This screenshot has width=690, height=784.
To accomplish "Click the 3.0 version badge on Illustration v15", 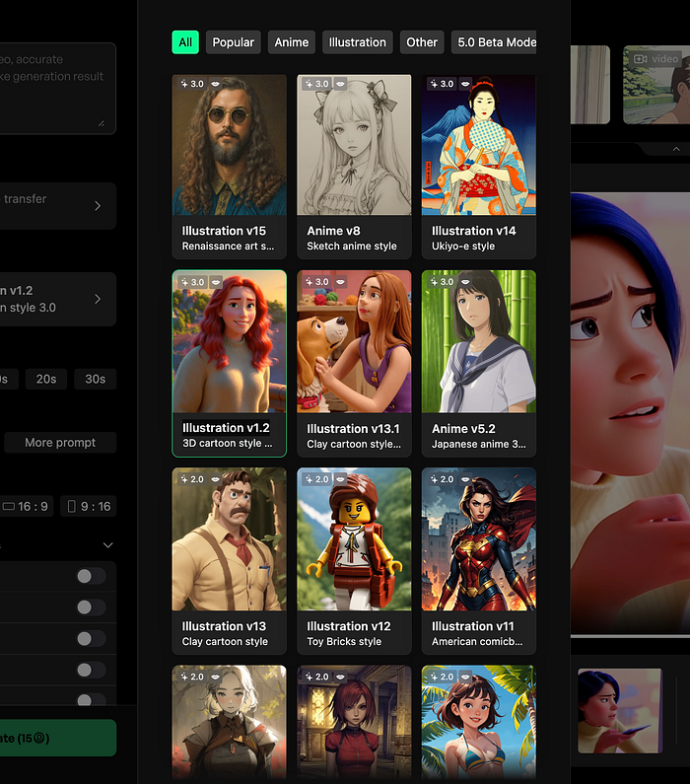I will pos(192,84).
